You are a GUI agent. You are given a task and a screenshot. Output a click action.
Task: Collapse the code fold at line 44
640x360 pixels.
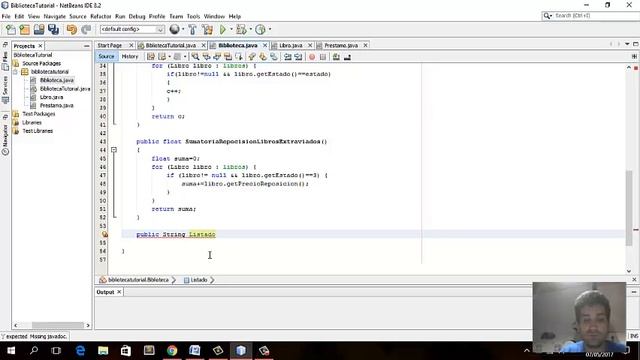tap(114, 150)
